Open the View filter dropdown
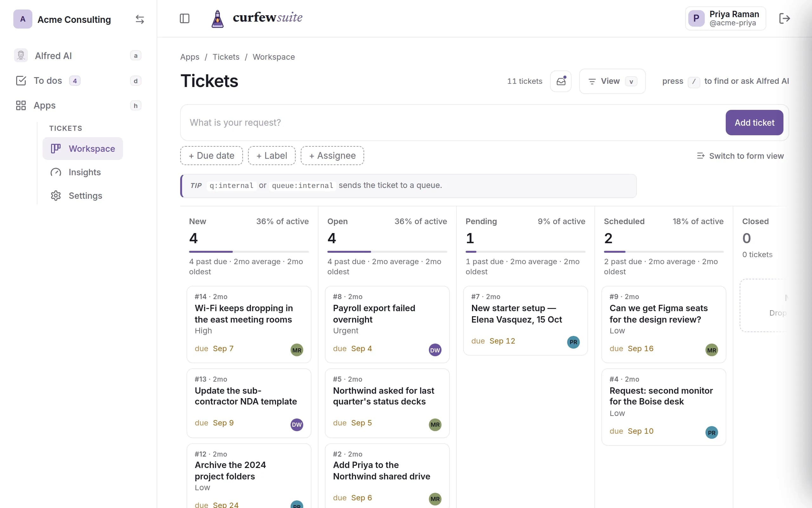Image resolution: width=812 pixels, height=508 pixels. [x=612, y=81]
